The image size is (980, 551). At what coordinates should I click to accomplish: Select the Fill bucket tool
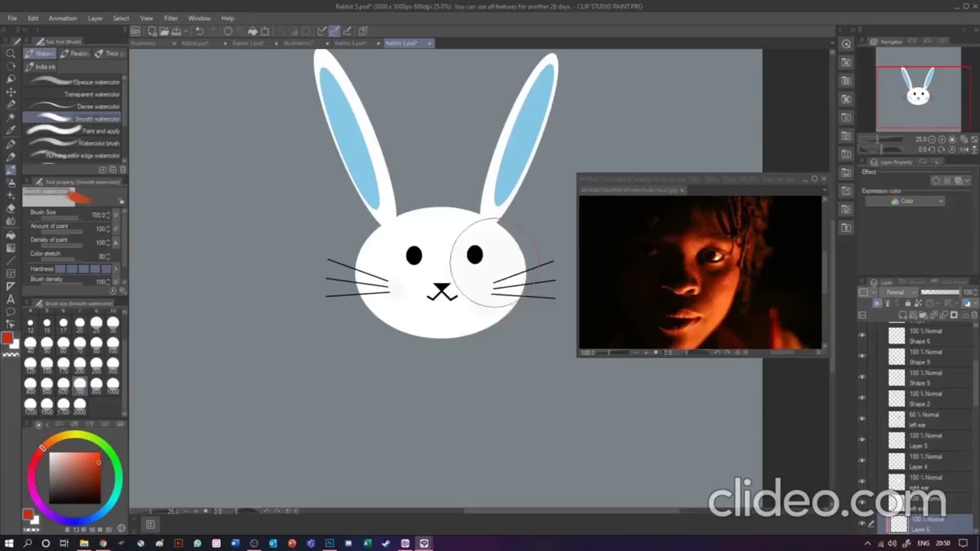point(11,235)
